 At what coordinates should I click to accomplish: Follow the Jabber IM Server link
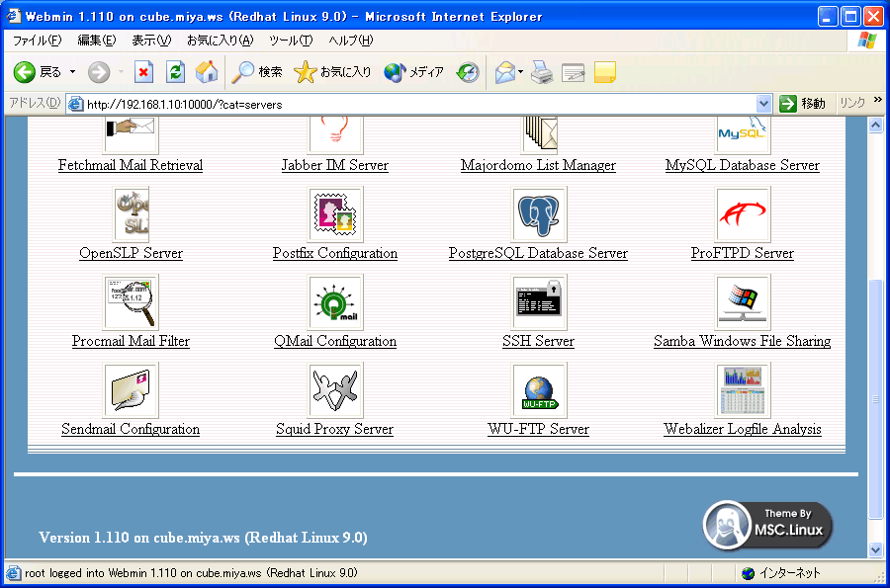[335, 165]
